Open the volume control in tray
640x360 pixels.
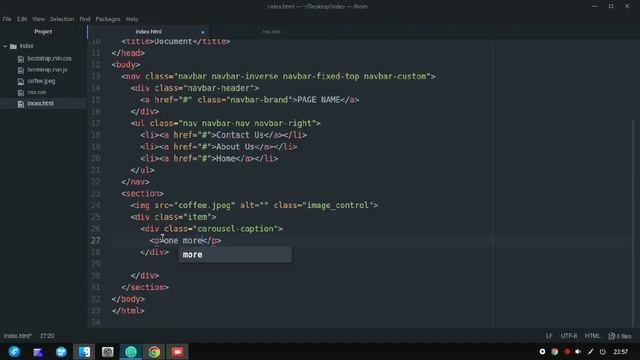tap(578, 351)
